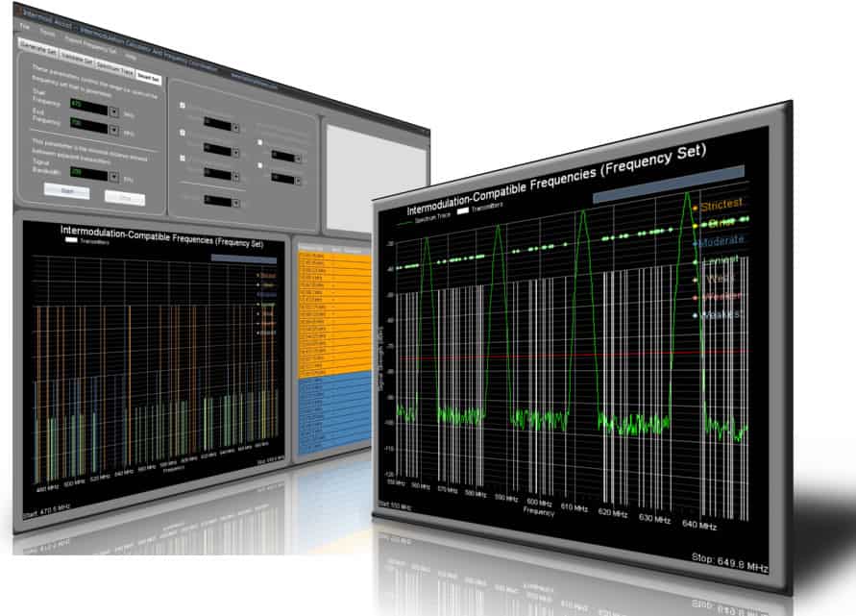Image resolution: width=856 pixels, height=616 pixels.
Task: Open the Signal Bandwidth dropdown arrow
Action: click(114, 177)
